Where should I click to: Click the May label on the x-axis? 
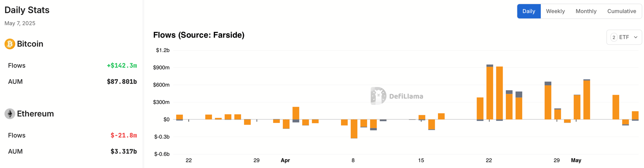click(576, 160)
